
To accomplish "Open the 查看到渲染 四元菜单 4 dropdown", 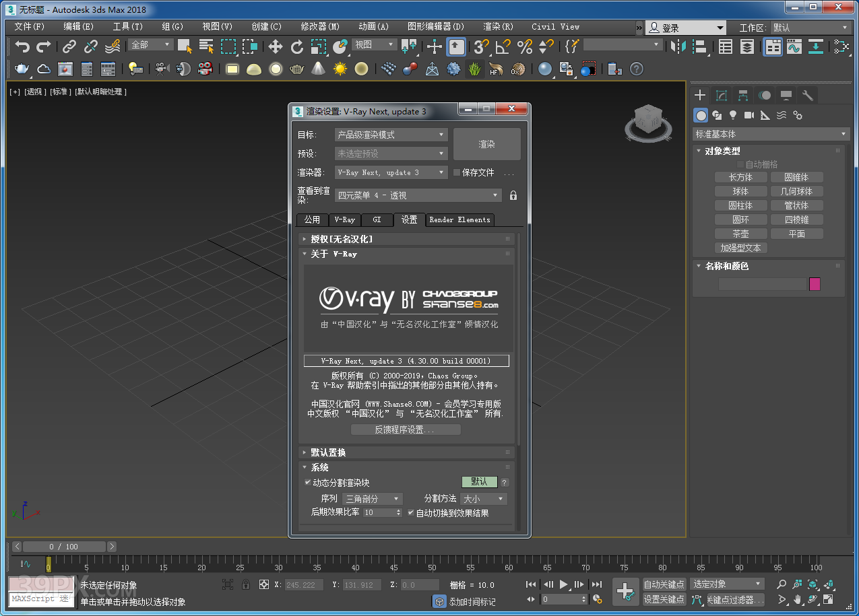I will pyautogui.click(x=418, y=195).
